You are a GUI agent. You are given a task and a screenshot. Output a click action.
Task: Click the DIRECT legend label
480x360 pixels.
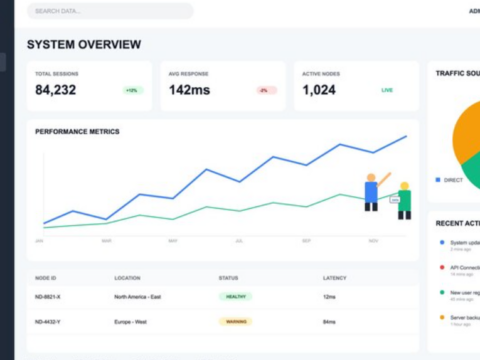pyautogui.click(x=453, y=180)
